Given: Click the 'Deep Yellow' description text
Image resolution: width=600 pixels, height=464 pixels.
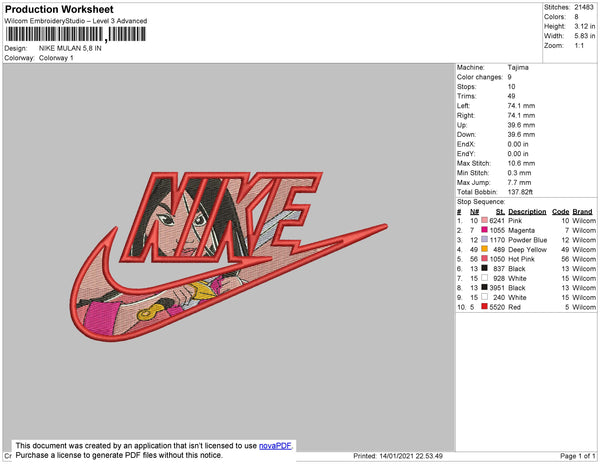Looking at the screenshot, I should click(x=527, y=249).
